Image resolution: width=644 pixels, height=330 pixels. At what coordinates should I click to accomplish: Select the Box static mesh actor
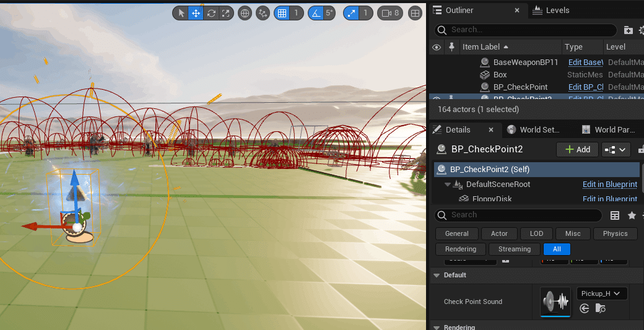tap(500, 75)
